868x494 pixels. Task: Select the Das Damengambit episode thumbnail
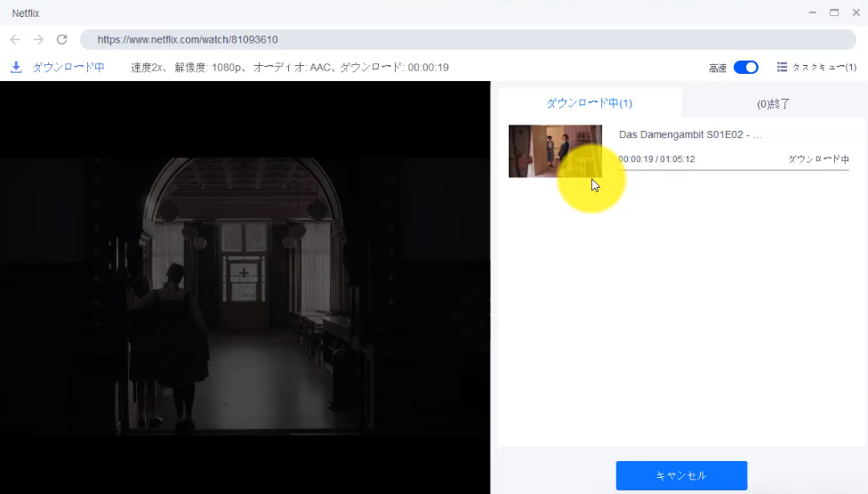point(555,151)
